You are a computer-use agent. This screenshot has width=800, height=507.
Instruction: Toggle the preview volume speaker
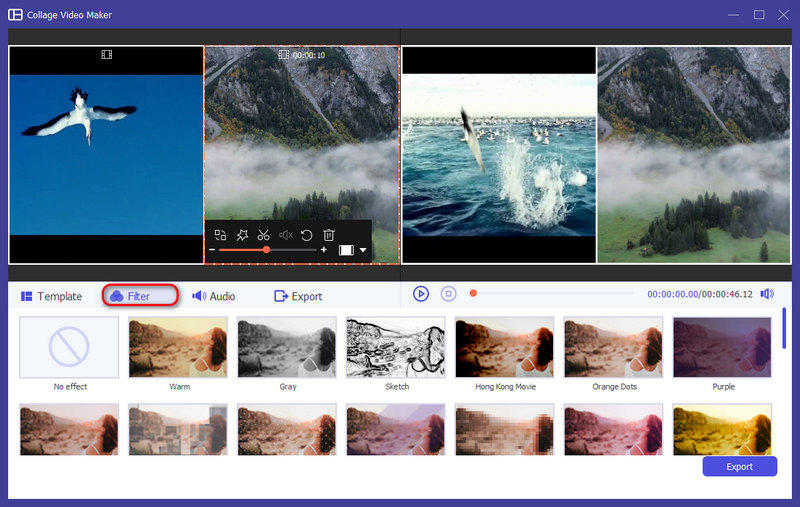767,294
